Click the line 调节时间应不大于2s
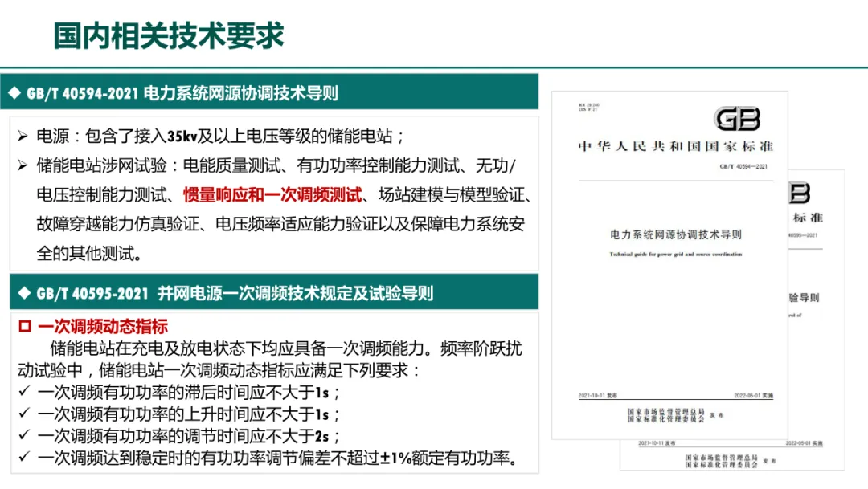Viewport: 868px width, 489px height. pos(189,436)
